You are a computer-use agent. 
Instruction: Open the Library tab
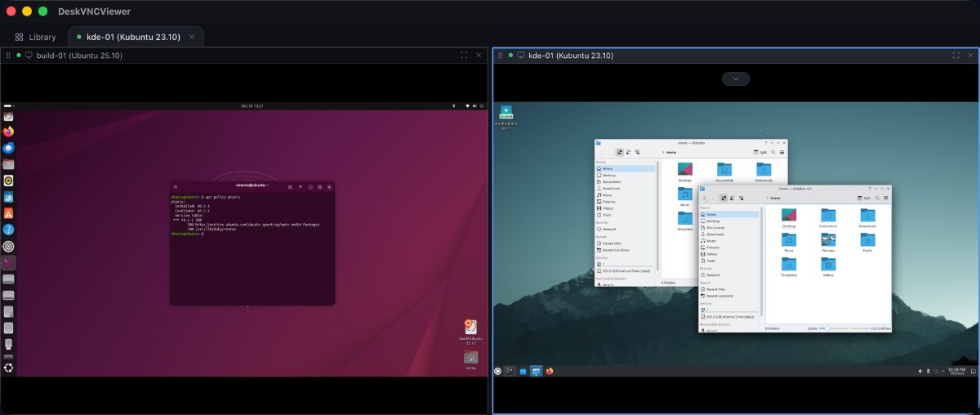(x=36, y=37)
